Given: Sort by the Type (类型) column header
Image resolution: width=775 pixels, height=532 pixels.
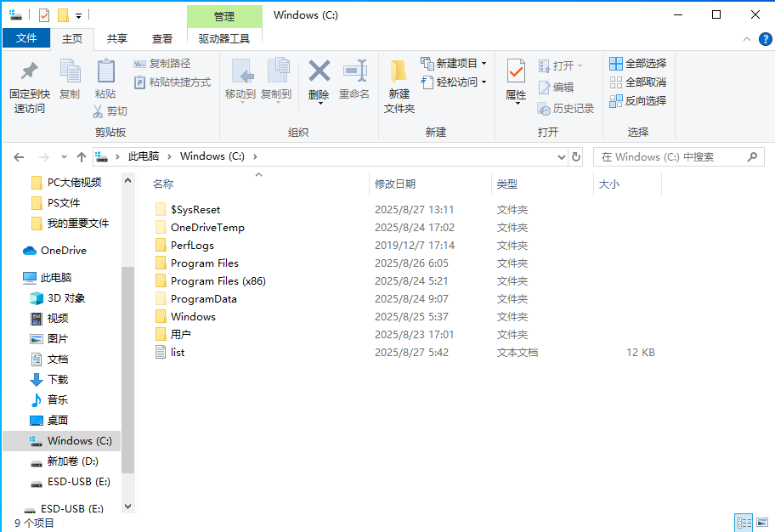Looking at the screenshot, I should [x=507, y=184].
